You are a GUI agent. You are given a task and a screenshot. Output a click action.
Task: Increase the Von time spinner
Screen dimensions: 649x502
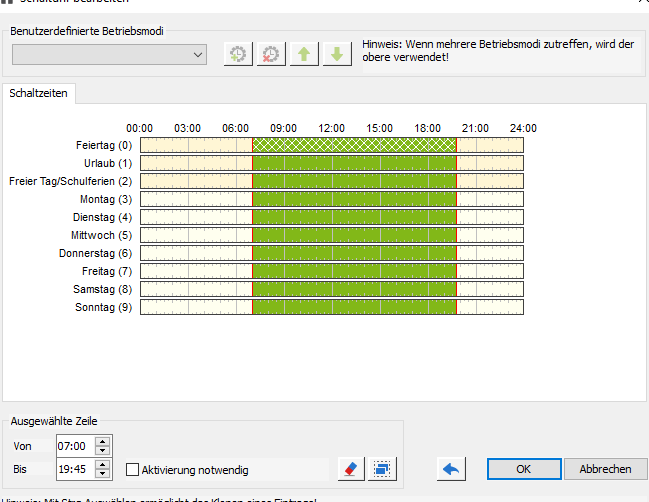coord(102,442)
